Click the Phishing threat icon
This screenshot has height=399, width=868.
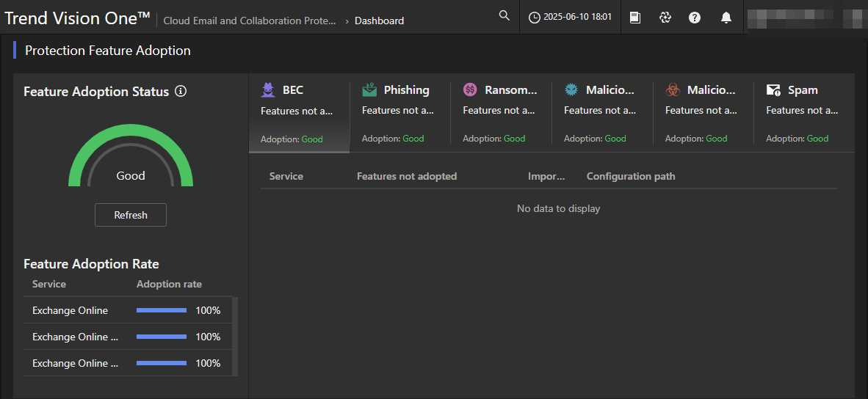coord(369,89)
